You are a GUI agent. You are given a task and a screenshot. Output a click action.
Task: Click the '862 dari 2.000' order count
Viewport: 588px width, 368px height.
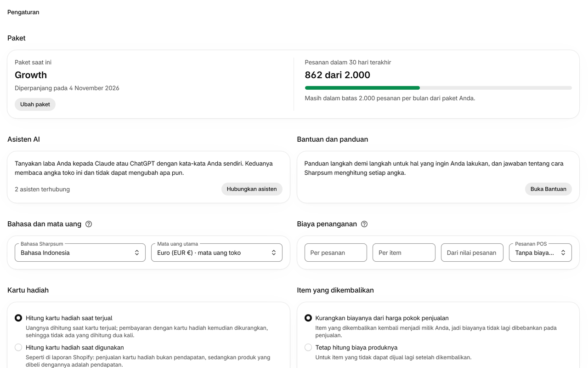[338, 75]
